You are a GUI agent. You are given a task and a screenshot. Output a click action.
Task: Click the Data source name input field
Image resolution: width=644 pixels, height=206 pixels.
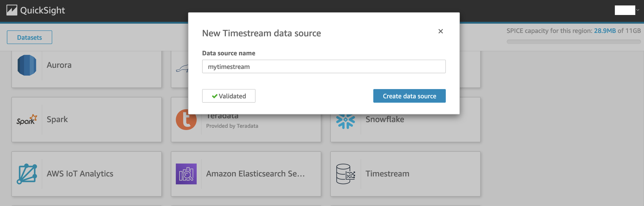[324, 66]
